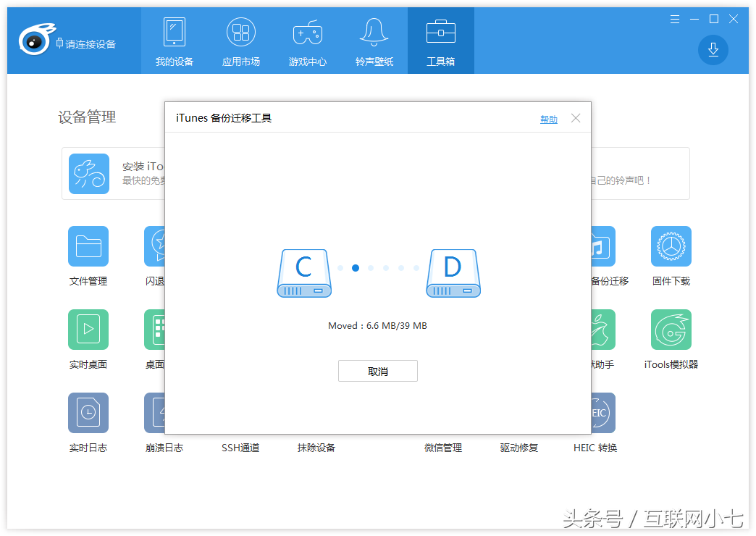Launch the iTools模拟器 emulator icon
This screenshot has width=756, height=536.
[x=671, y=330]
